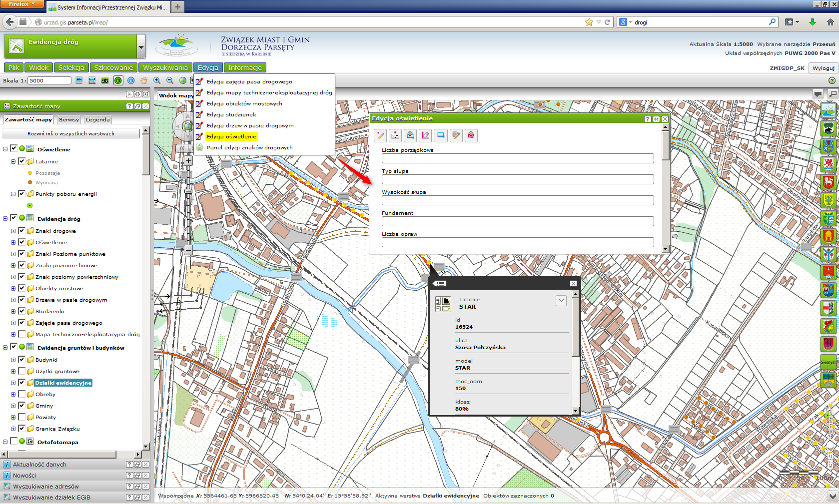
Task: Click the speech bubble icon above map
Action: pos(818,94)
